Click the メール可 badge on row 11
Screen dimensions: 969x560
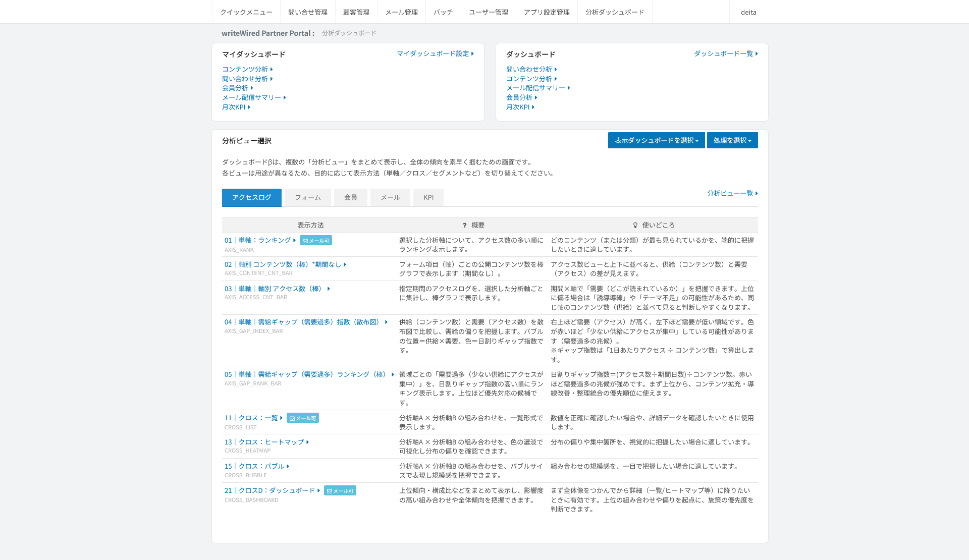(303, 418)
